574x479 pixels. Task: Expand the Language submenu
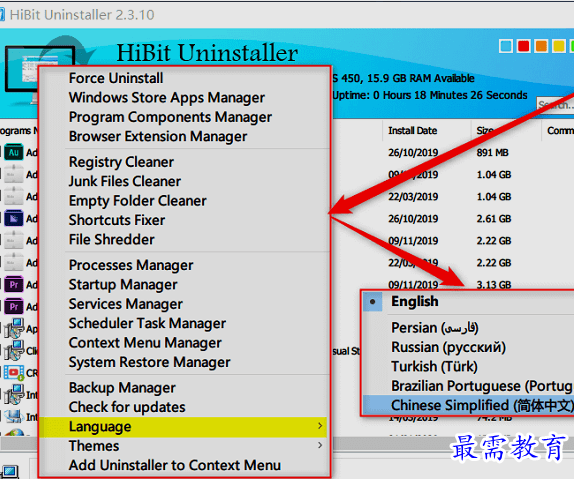click(x=184, y=427)
